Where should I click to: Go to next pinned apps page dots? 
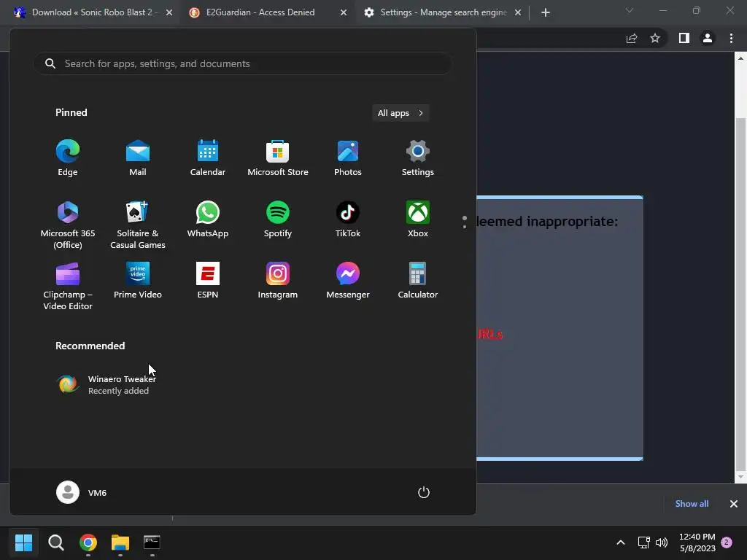465,222
